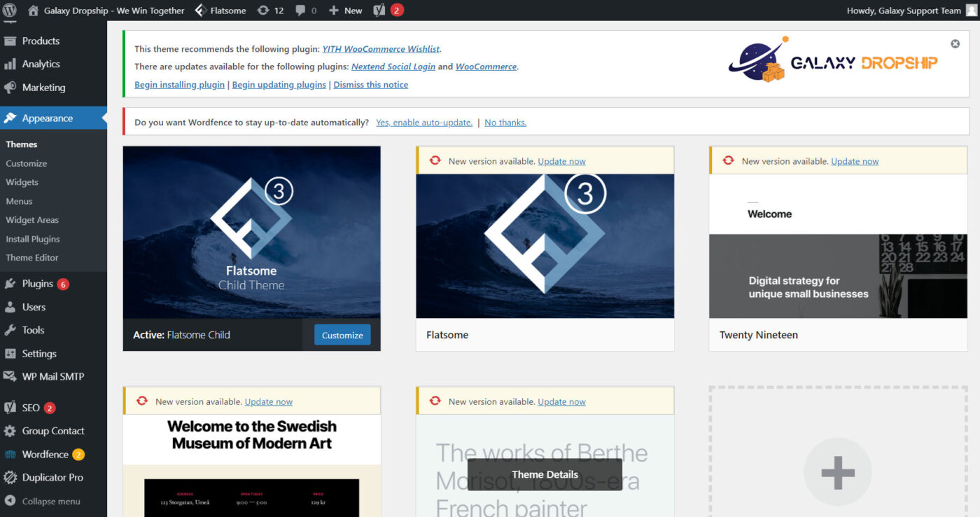Click the updates icon showing 12
The width and height of the screenshot is (980, 517).
[x=270, y=11]
